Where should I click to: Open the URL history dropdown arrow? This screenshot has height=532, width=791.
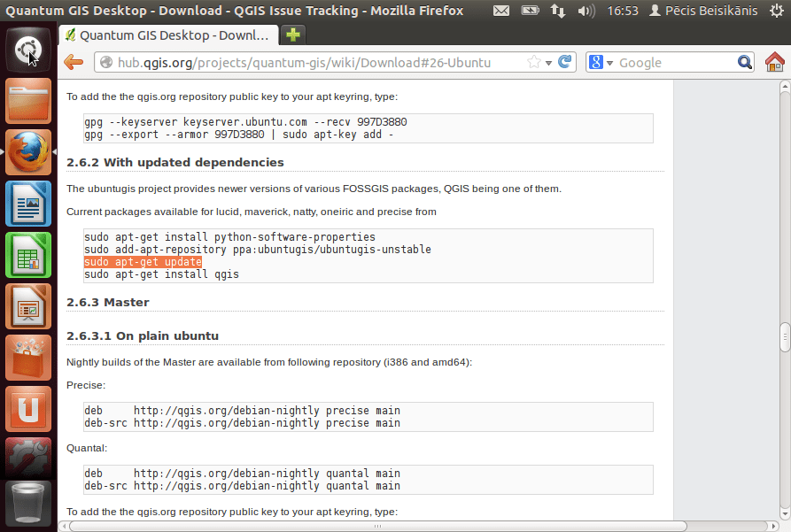coord(548,63)
